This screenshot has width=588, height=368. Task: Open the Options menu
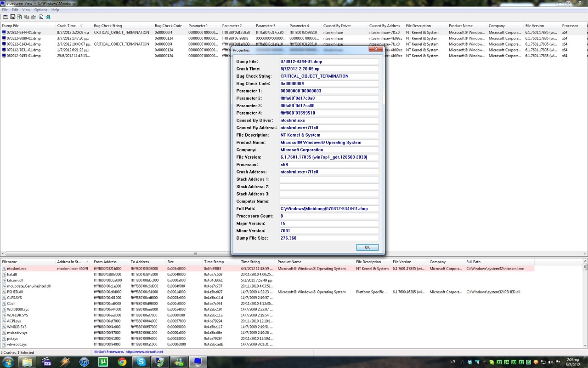coord(40,10)
